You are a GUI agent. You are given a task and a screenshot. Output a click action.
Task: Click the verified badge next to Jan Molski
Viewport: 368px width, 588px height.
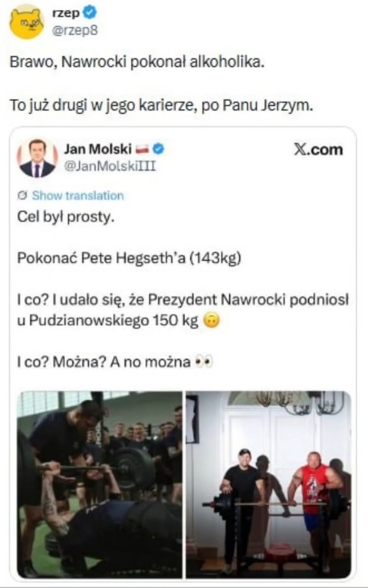coord(158,149)
